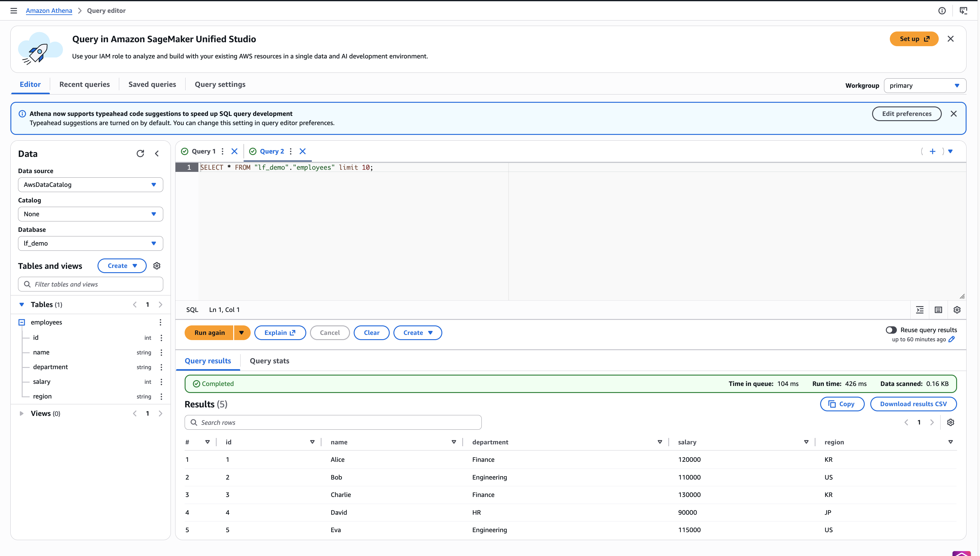Screen dimensions: 980x556
Task: Open Query 2 tab options menu
Action: click(291, 151)
